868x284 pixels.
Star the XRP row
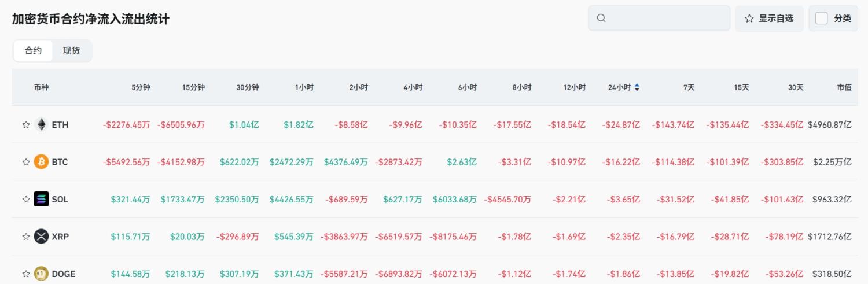26,237
